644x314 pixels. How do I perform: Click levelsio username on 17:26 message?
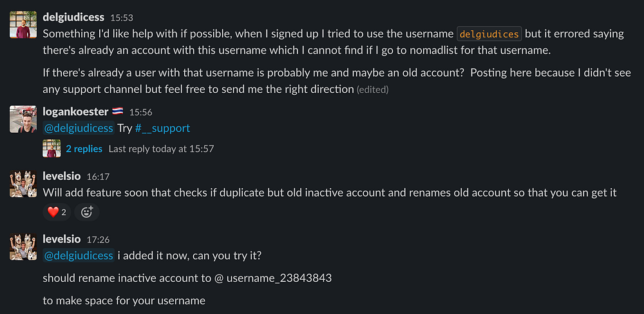click(62, 239)
